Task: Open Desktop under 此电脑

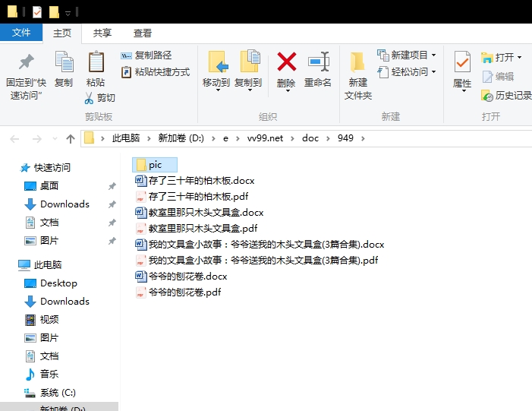Action: 51,283
